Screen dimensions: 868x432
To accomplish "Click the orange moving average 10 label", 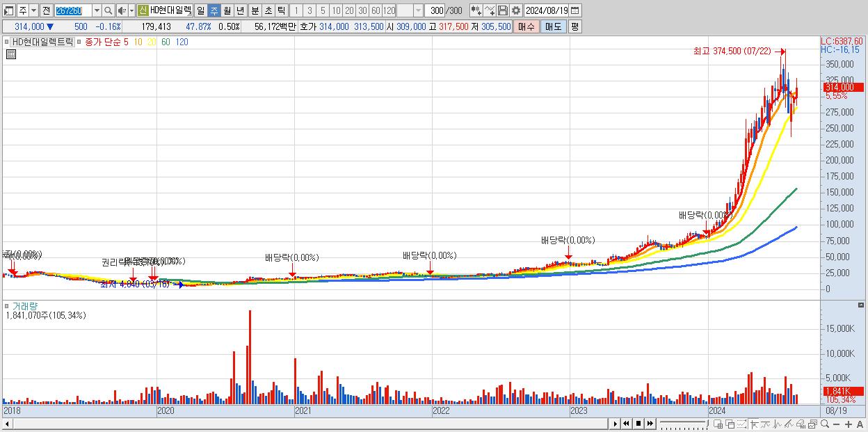I will 138,42.
